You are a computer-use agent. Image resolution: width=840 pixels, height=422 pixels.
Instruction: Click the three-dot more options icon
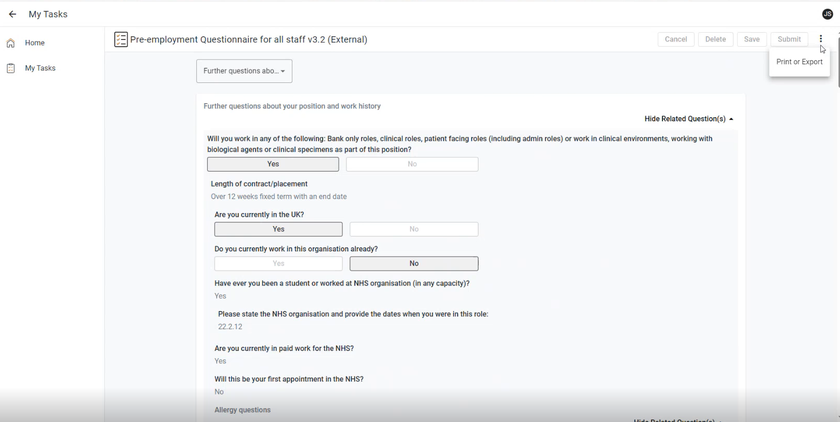pyautogui.click(x=820, y=39)
